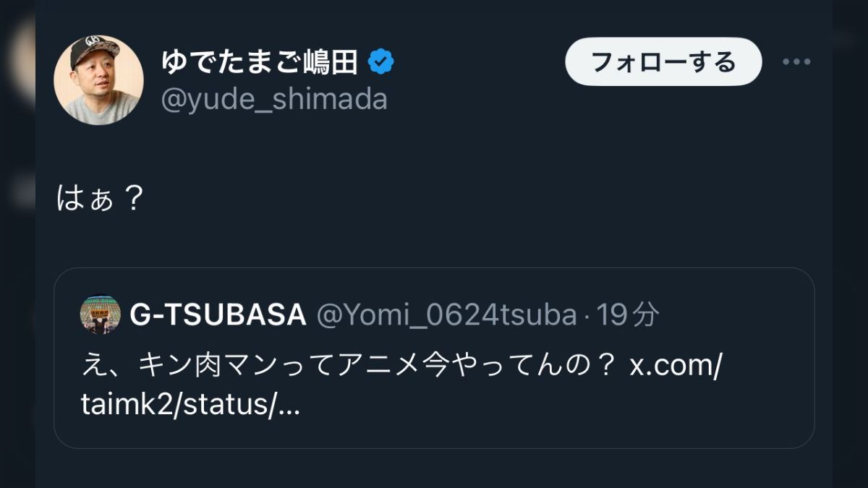Click the G-TSUBASA avatar in the quoted post

pos(99,314)
